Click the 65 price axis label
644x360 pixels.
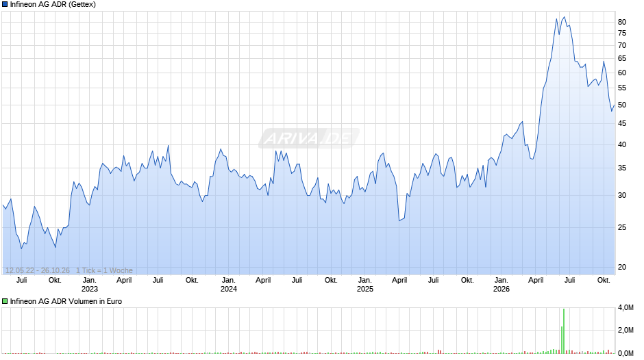click(622, 59)
